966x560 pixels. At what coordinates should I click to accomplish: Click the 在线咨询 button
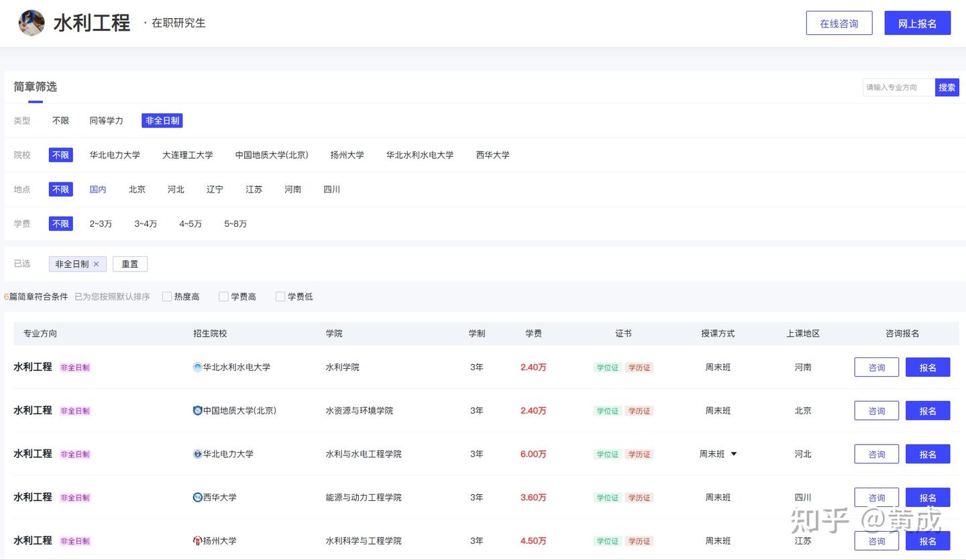(x=839, y=23)
